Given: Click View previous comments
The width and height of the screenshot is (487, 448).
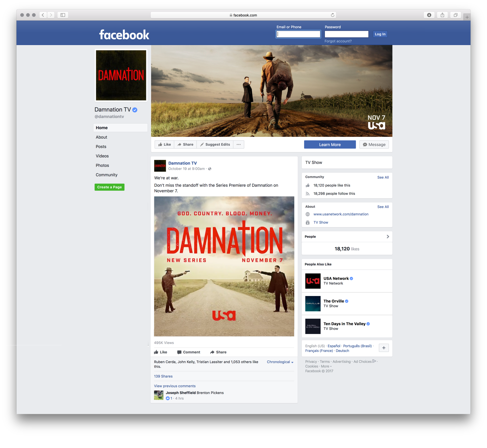Looking at the screenshot, I should (x=175, y=386).
